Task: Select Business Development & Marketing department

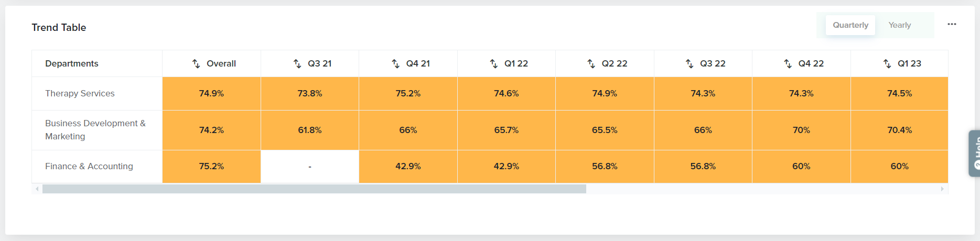Action: click(95, 129)
